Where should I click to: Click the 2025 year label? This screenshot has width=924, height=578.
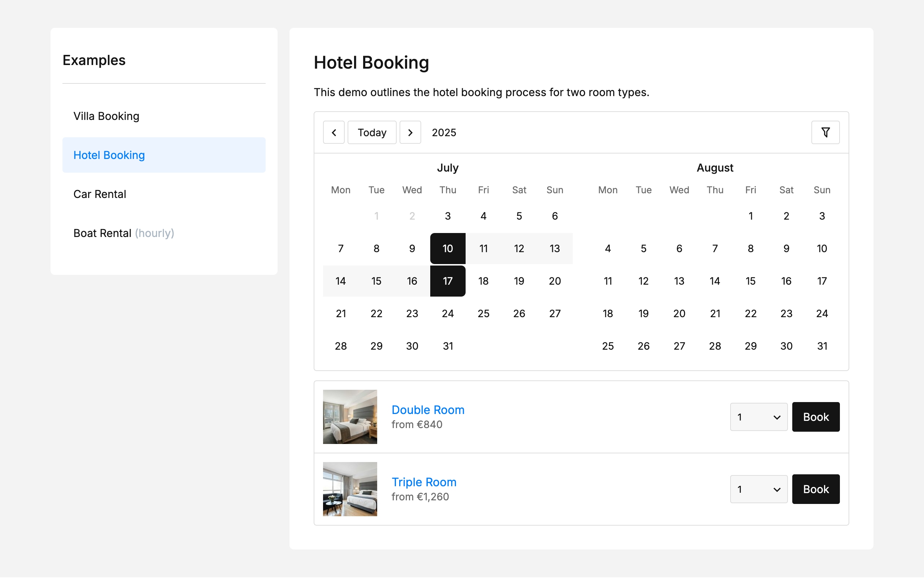(x=444, y=132)
